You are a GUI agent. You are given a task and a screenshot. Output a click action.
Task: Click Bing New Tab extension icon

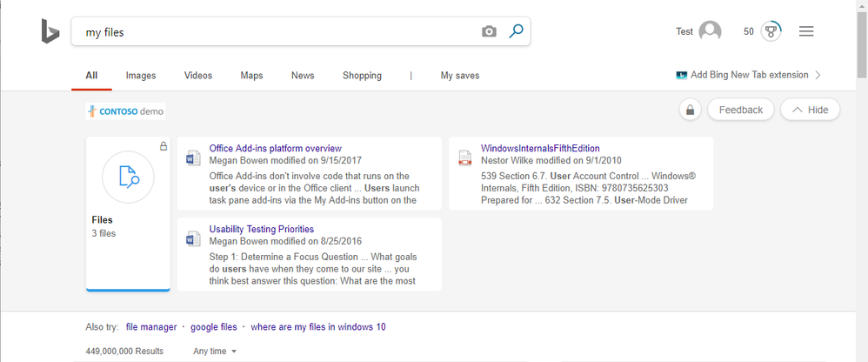pos(682,76)
